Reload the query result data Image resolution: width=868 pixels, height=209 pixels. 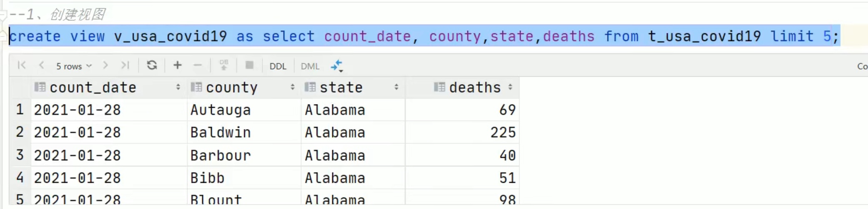(x=152, y=65)
